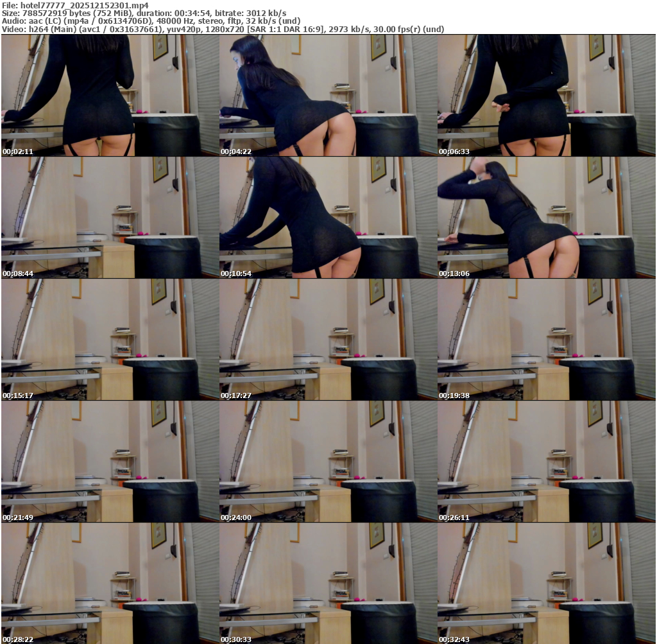Click the Video line reading h264 (Main)
The width and height of the screenshot is (657, 644).
point(223,29)
